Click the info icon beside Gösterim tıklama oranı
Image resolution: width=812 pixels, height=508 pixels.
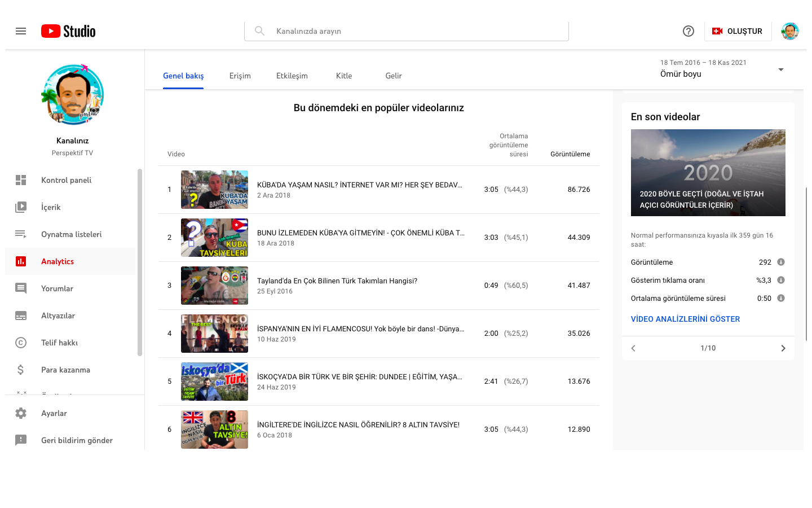pyautogui.click(x=781, y=280)
